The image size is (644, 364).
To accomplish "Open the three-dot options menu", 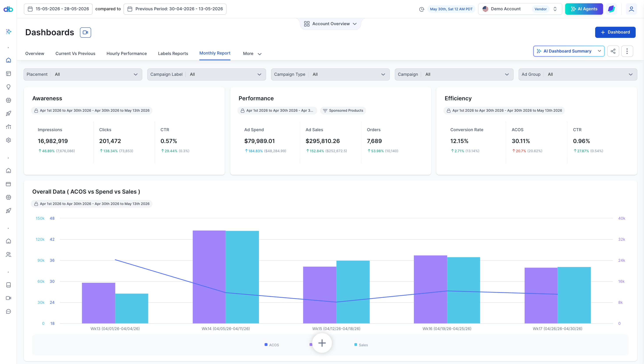I will [x=627, y=51].
